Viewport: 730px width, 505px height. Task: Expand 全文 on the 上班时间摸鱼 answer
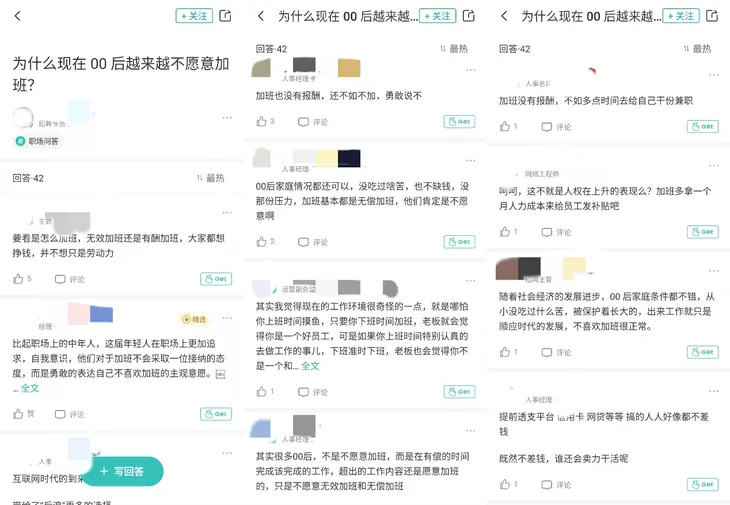tap(310, 366)
